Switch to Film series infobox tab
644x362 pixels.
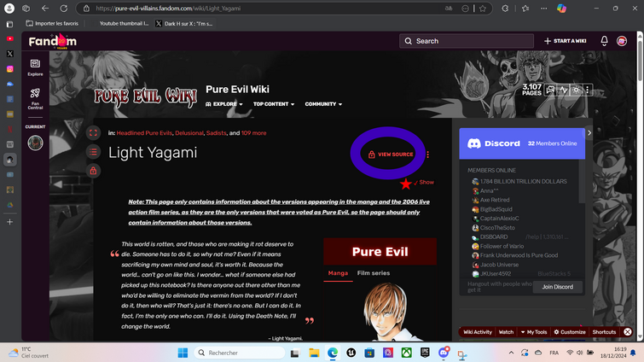click(374, 273)
